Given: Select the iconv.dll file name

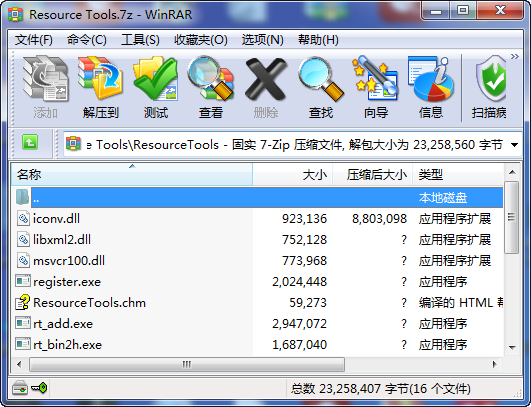Looking at the screenshot, I should [x=56, y=219].
